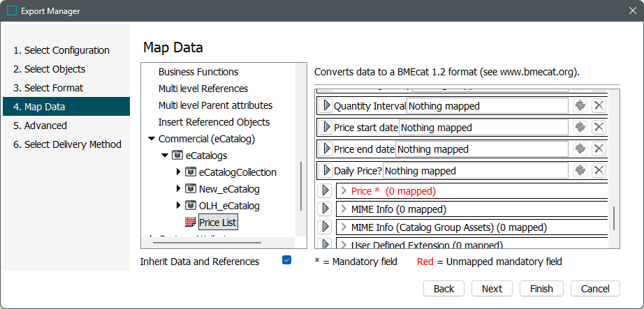644x309 pixels.
Task: Click the mapping list vertical scrollbar
Action: click(x=615, y=218)
